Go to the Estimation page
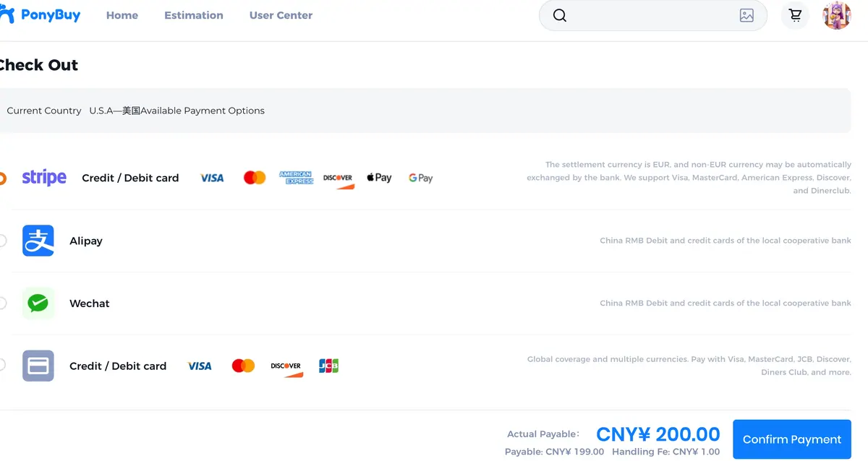Viewport: 868px width, 461px height. coord(194,15)
